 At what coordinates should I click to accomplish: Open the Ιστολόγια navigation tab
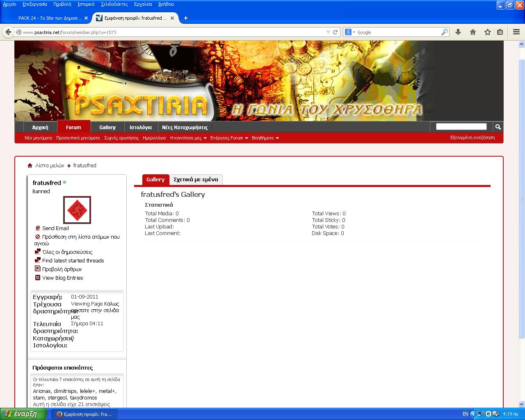(x=141, y=128)
